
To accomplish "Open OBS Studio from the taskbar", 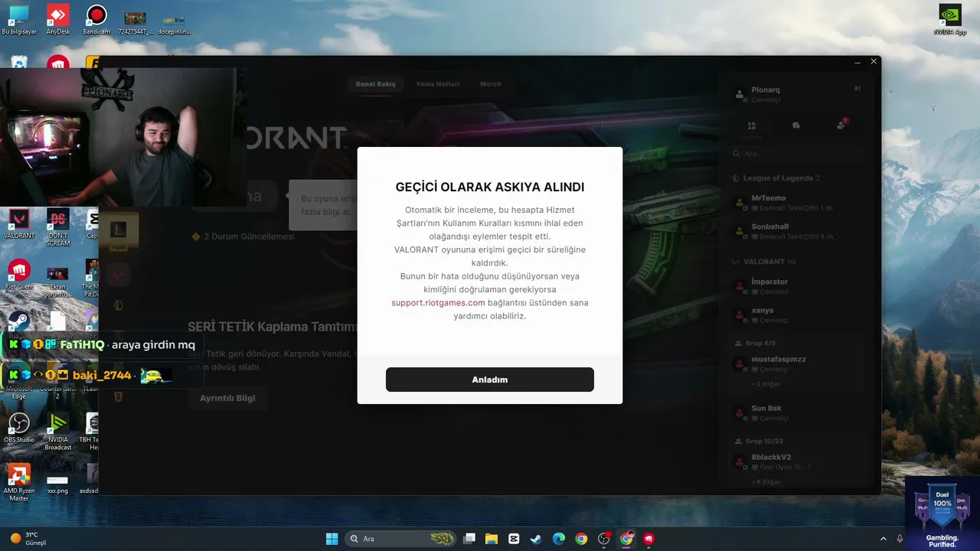I will point(604,539).
